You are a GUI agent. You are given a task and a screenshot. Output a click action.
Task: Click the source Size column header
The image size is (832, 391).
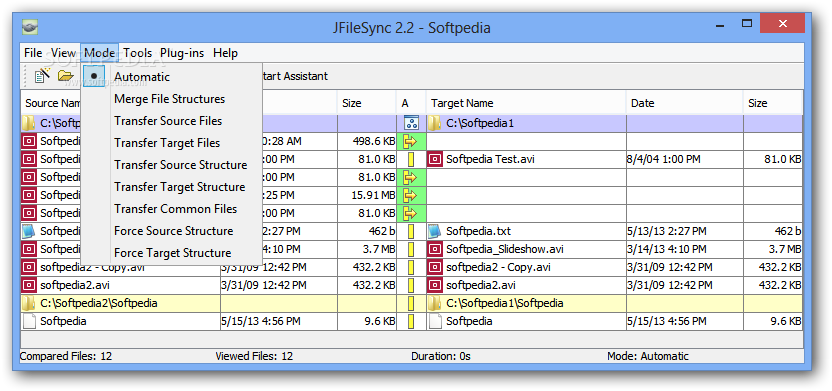pyautogui.click(x=367, y=103)
